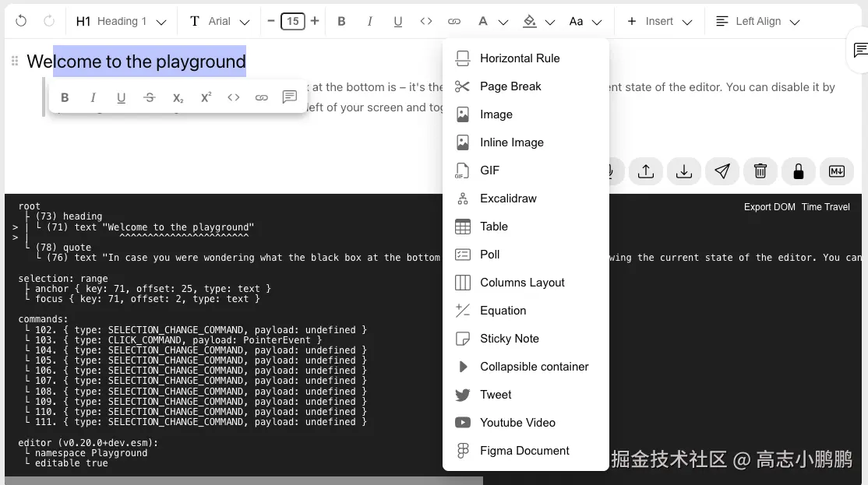Click the drag handle beside the heading
Viewport: 868px width, 485px height.
point(15,61)
